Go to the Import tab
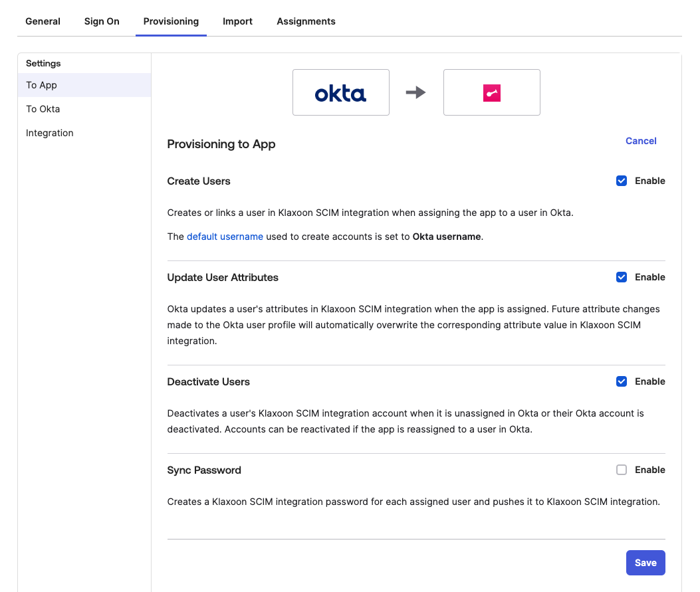The width and height of the screenshot is (700, 592). (237, 21)
